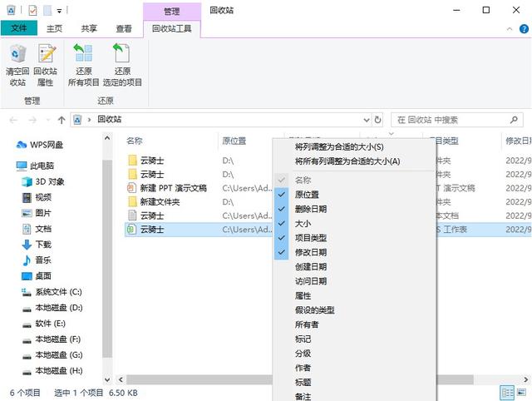Sort by 原位置 column header
This screenshot has width=532, height=401.
(234, 141)
